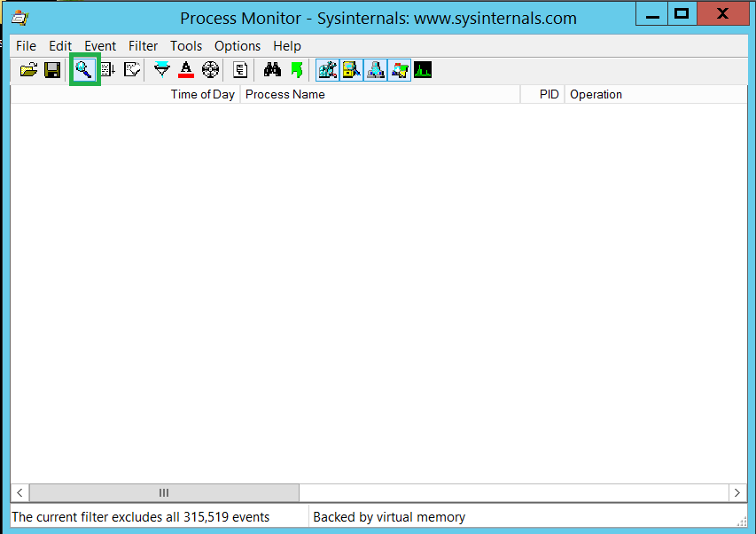
Task: Open the Options menu
Action: [238, 46]
